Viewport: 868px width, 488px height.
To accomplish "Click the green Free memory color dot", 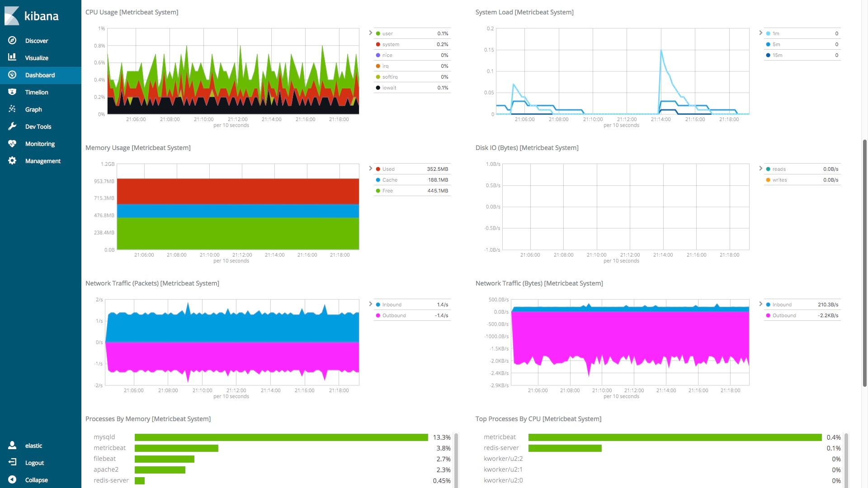I will (378, 191).
